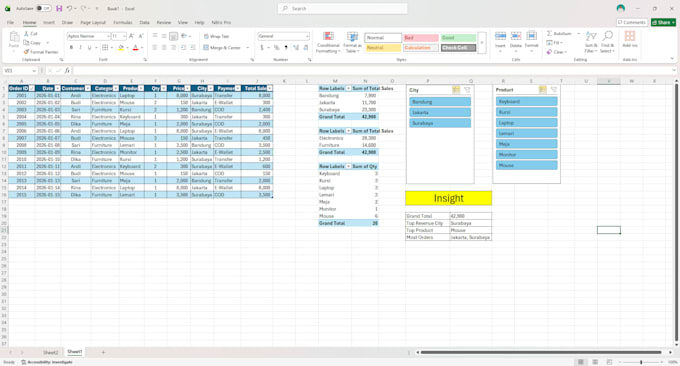Screen dimensions: 680x366
Task: Click the zoom slider in status bar
Action: coord(641,362)
